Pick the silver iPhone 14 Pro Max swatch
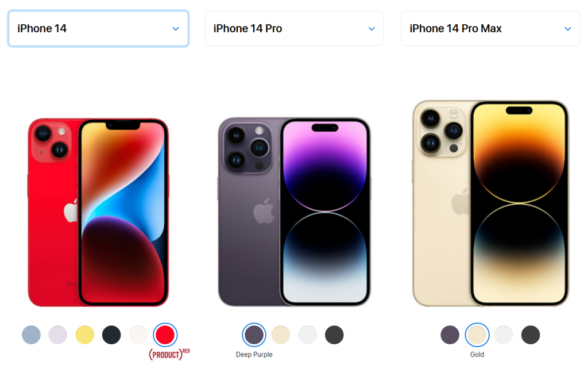Screen dimensions: 588x369 [x=504, y=335]
